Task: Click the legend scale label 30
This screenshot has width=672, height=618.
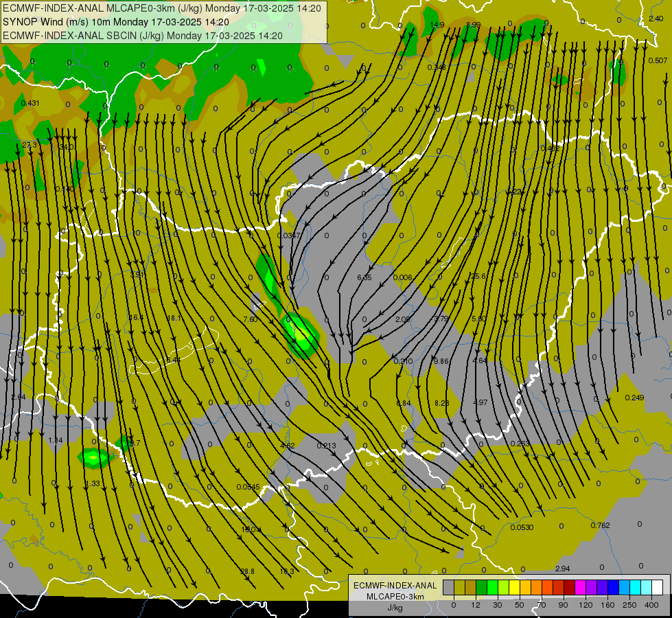Action: tap(497, 605)
